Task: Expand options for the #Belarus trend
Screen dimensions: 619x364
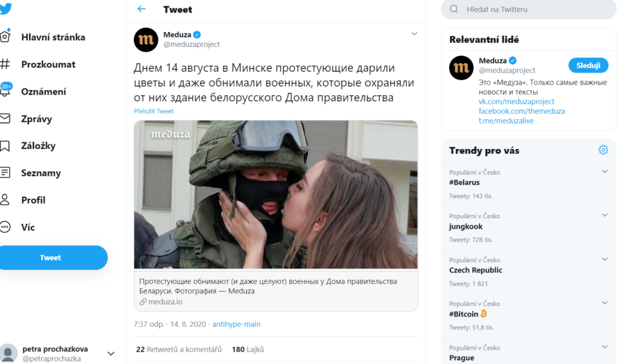Action: point(604,172)
